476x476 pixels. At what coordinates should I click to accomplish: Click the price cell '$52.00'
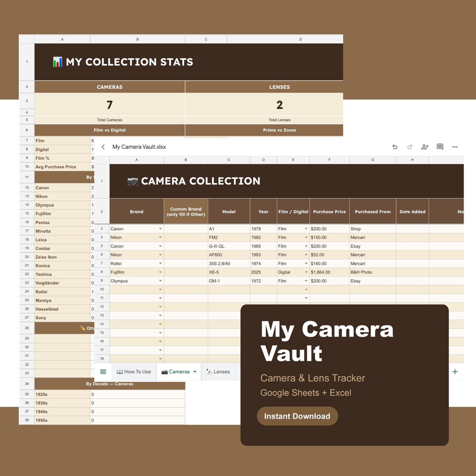coord(329,255)
